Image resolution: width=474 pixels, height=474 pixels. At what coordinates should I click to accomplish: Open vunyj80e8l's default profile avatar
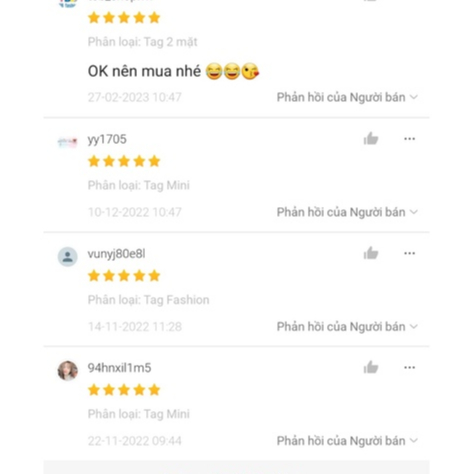point(68,257)
